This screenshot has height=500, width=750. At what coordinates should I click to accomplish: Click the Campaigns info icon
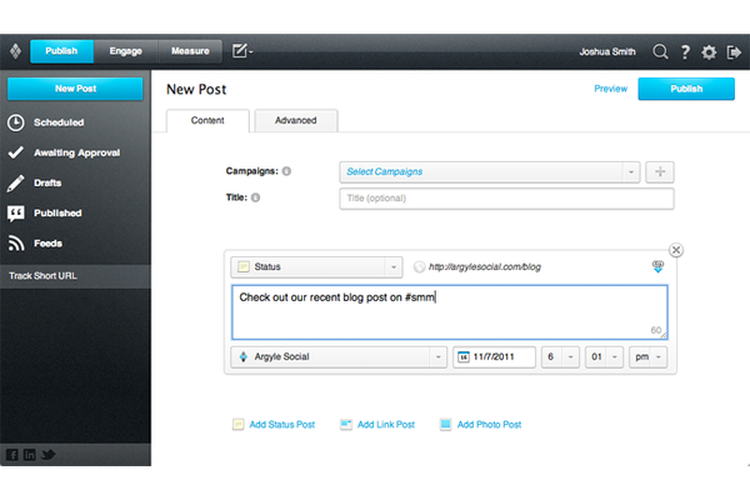(x=287, y=171)
